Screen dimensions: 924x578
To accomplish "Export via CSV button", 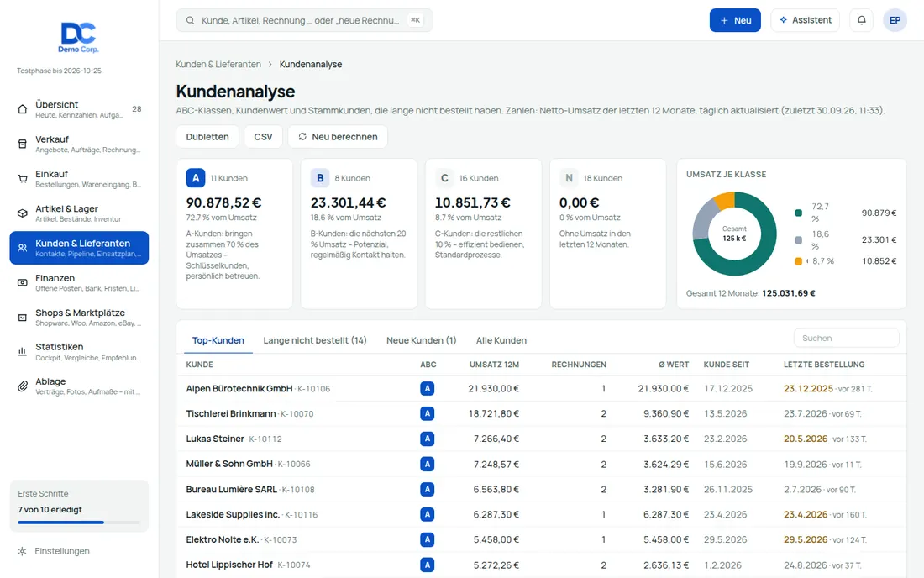I will coord(264,137).
